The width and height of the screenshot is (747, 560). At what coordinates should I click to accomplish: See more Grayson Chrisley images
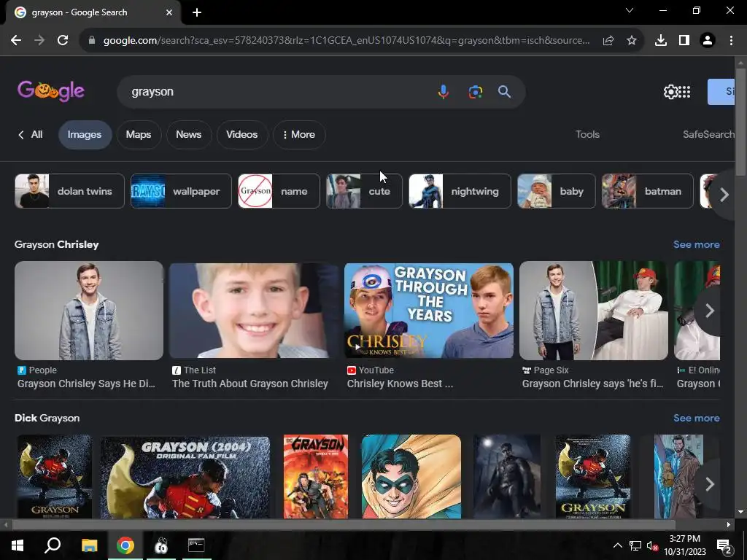(696, 244)
